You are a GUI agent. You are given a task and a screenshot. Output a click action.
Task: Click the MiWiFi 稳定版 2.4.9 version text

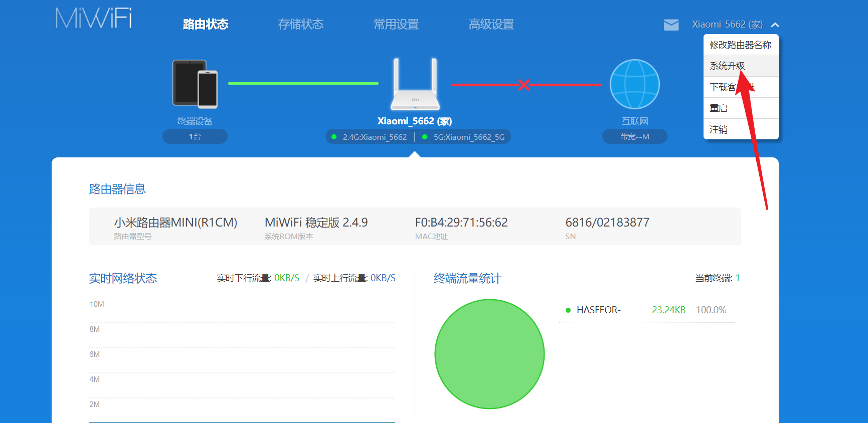click(x=316, y=222)
